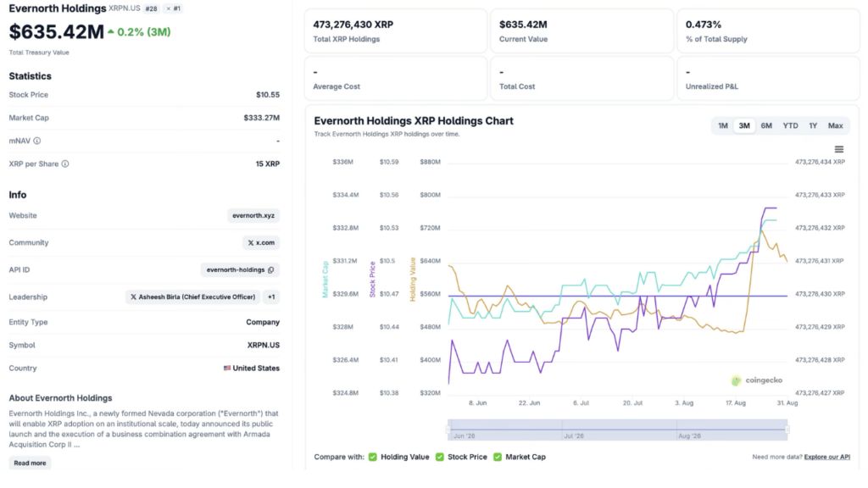Click the vertical Holding Value axis label

click(412, 280)
